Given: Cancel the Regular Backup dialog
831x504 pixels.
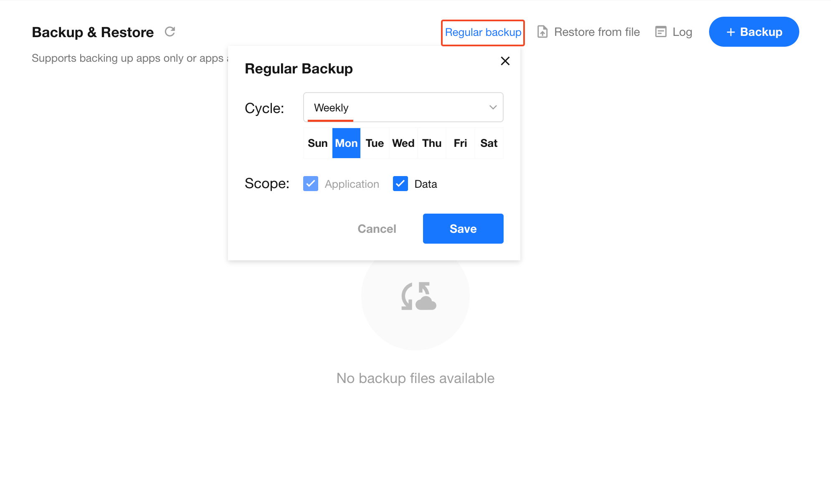Looking at the screenshot, I should [x=377, y=229].
